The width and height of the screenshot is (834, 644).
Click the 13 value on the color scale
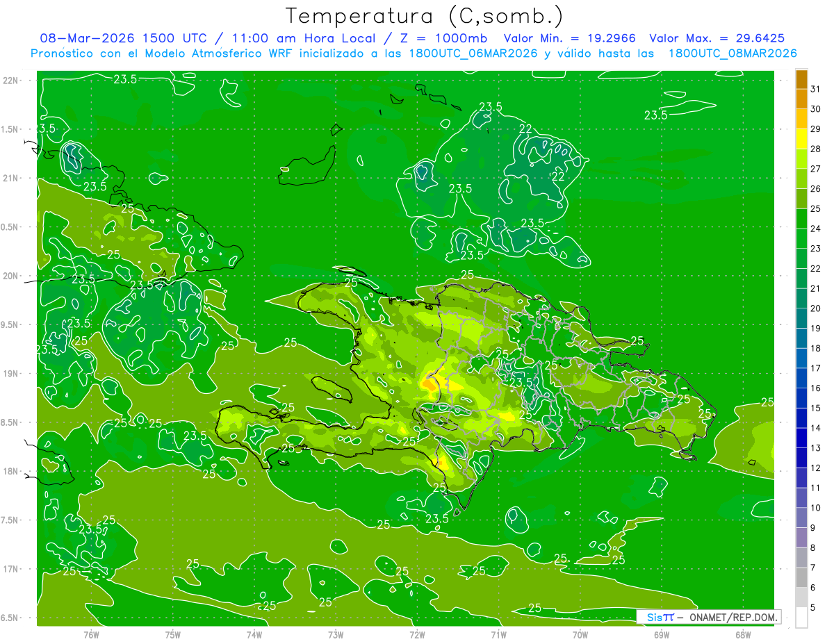pos(815,448)
